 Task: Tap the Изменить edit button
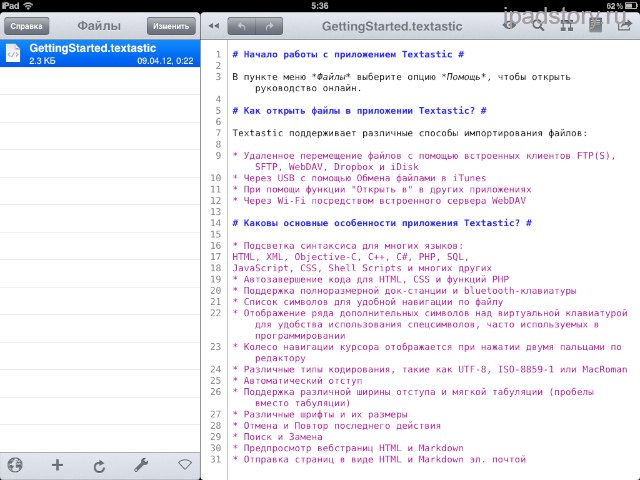pos(171,26)
